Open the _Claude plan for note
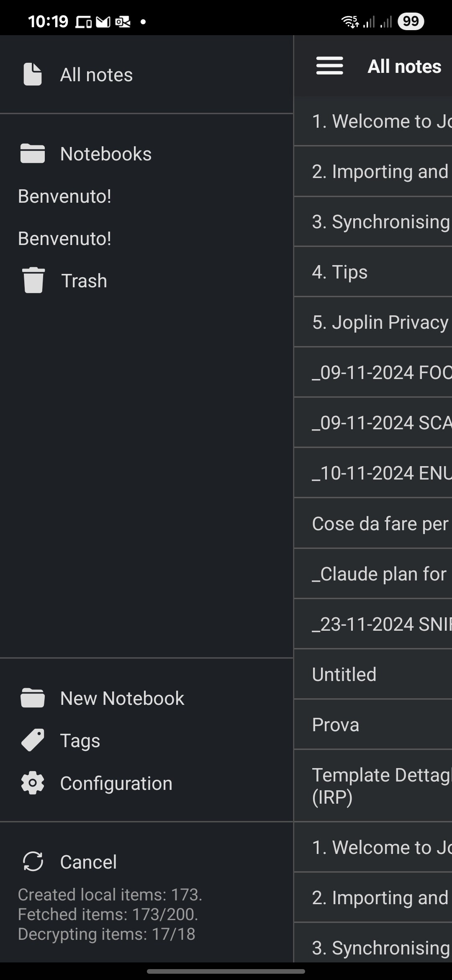This screenshot has height=980, width=452. tap(373, 574)
